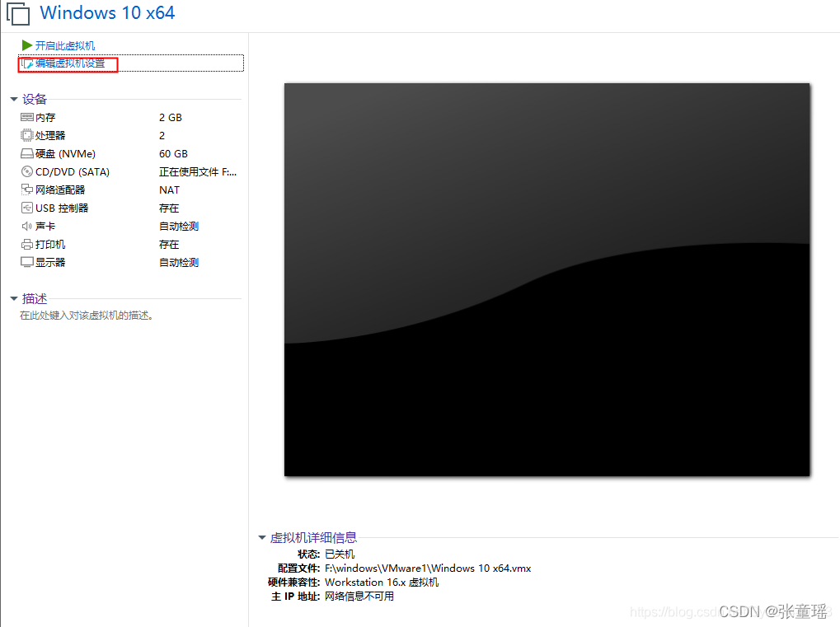Click the 正在使用文件 F:... CD/DVD value
This screenshot has height=627, width=840.
click(x=198, y=172)
